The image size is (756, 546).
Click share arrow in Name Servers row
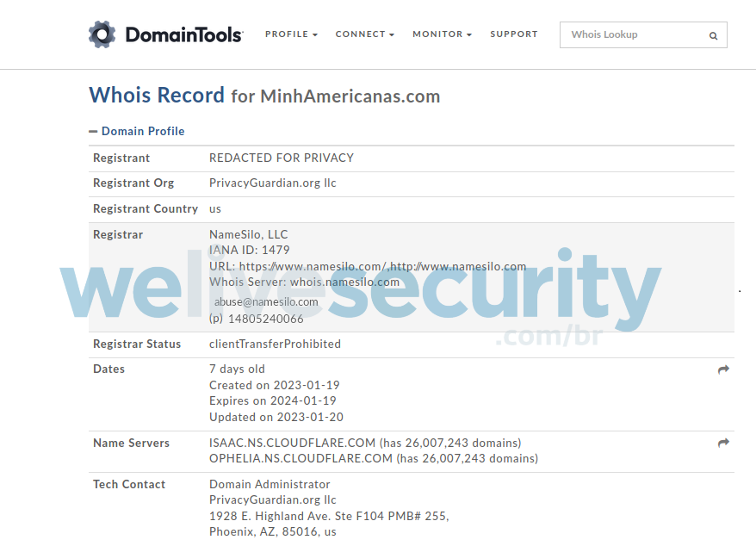pos(723,443)
